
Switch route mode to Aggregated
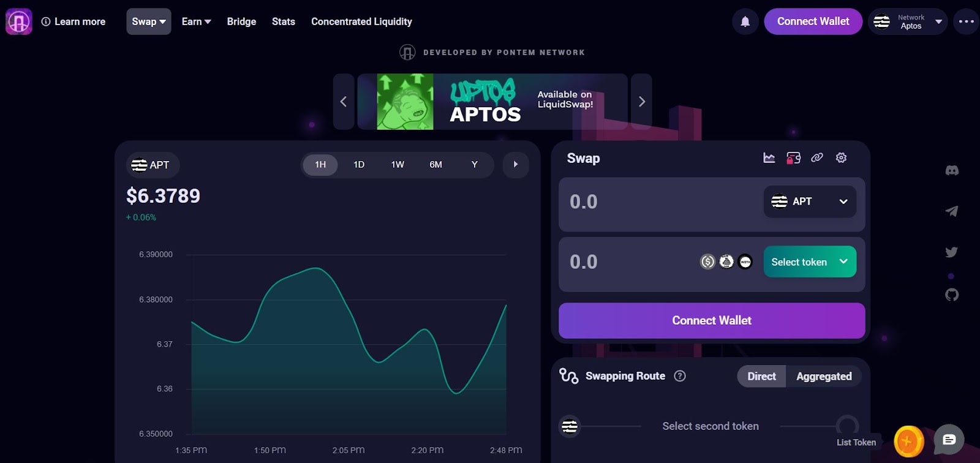pyautogui.click(x=824, y=377)
